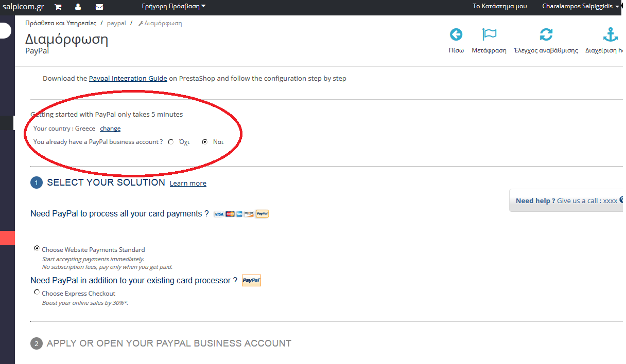Open the Paypal Integration Guide link

pyautogui.click(x=128, y=79)
